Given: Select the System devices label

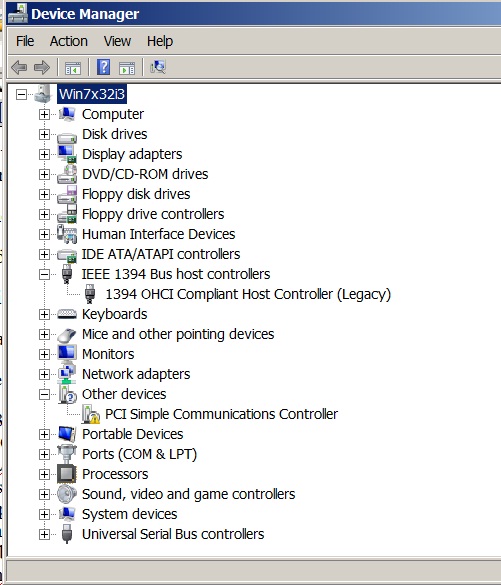Looking at the screenshot, I should pos(129,514).
